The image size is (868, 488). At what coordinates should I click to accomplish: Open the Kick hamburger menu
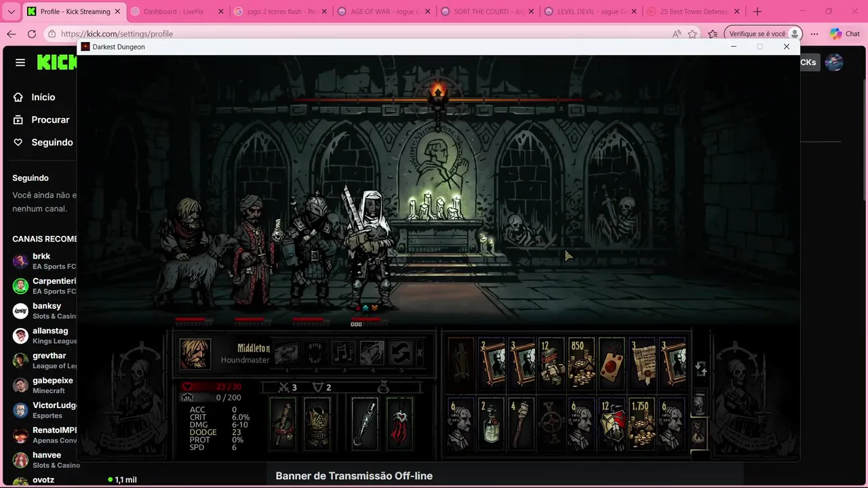pos(20,62)
